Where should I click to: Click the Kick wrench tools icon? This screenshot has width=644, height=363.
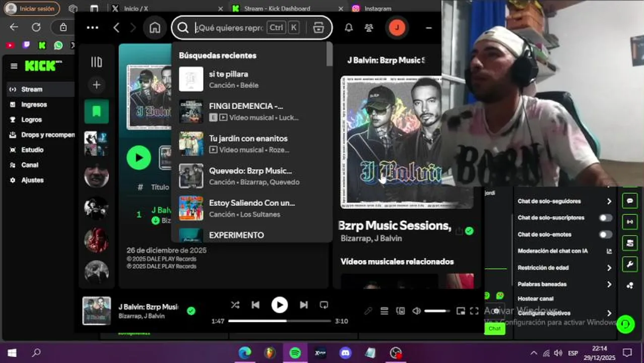[629, 264]
